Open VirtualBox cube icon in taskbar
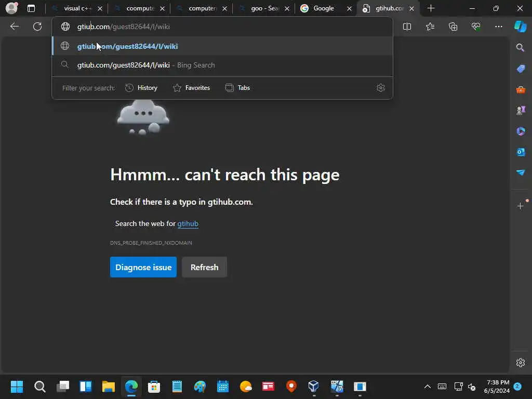Viewport: 532px width, 399px height. point(313,387)
